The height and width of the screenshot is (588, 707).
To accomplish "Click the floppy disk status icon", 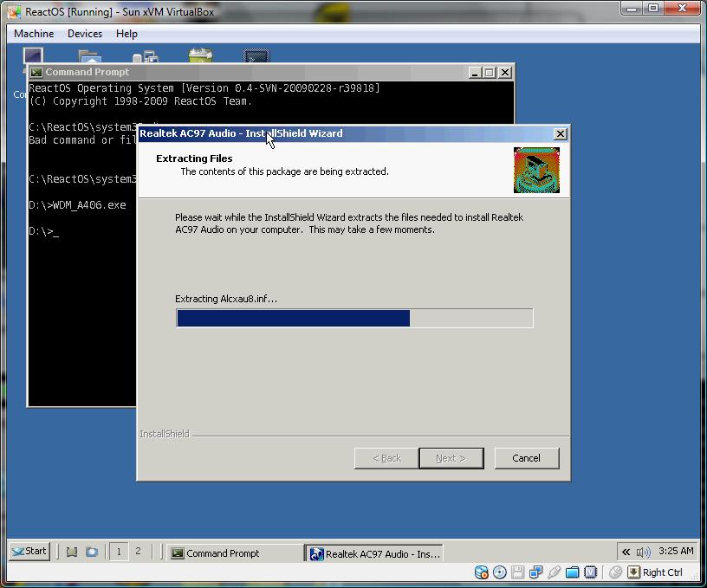I will (517, 572).
